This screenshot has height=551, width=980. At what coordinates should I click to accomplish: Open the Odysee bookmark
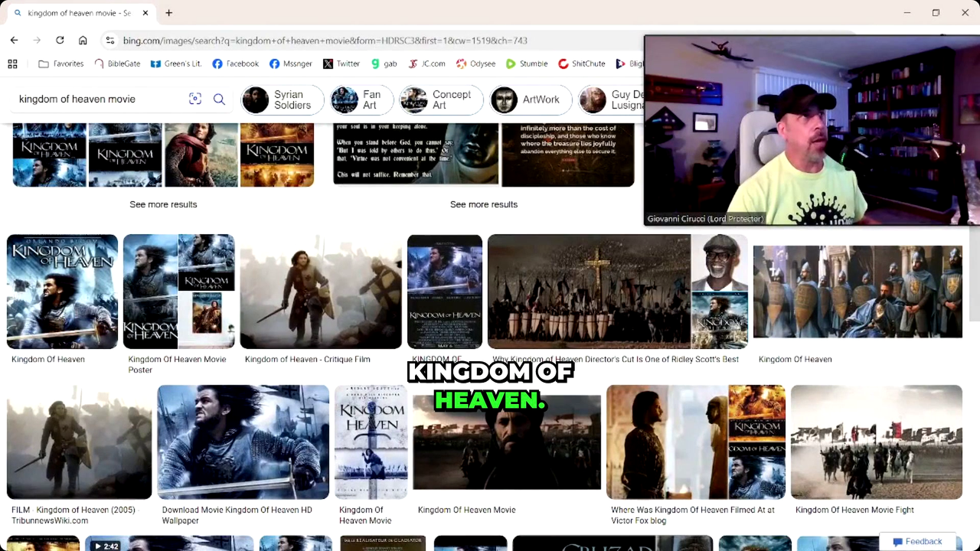point(475,64)
